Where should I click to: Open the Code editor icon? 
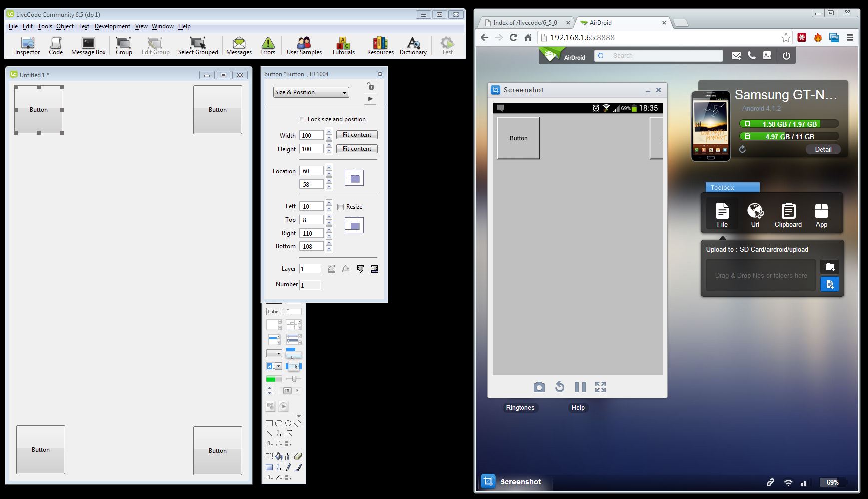[56, 46]
